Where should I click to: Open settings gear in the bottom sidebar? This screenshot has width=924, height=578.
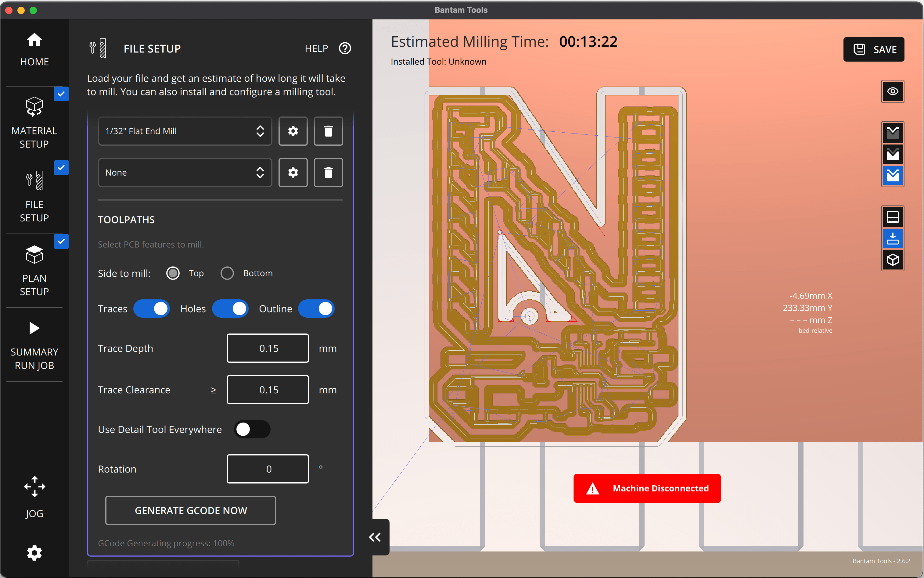[34, 553]
